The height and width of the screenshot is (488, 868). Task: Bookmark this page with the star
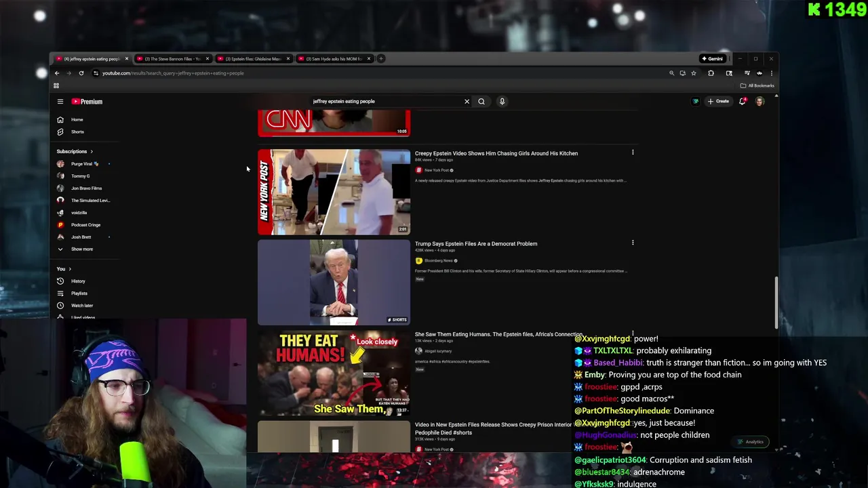coord(693,73)
